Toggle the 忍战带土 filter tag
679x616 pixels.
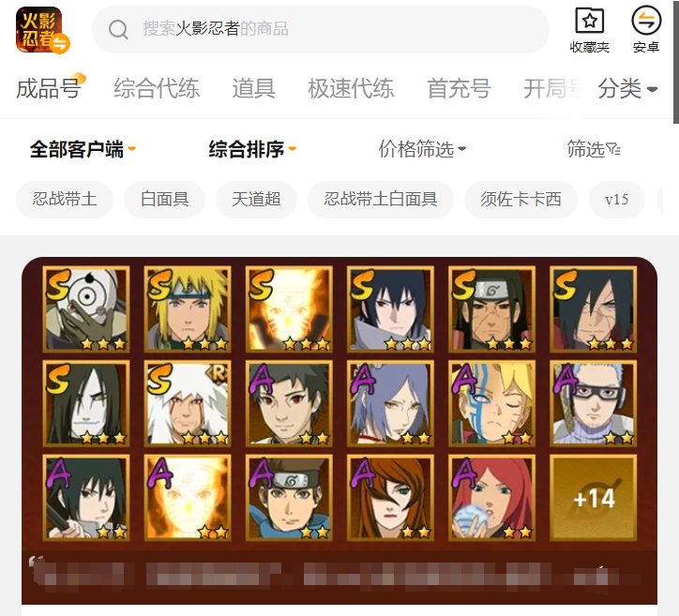pyautogui.click(x=65, y=199)
